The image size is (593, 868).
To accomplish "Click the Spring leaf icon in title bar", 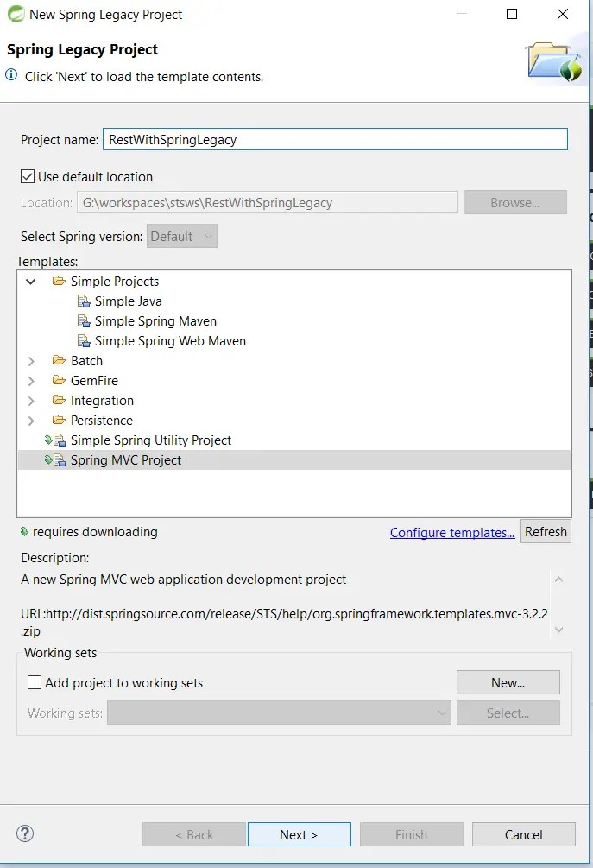I will (x=16, y=14).
